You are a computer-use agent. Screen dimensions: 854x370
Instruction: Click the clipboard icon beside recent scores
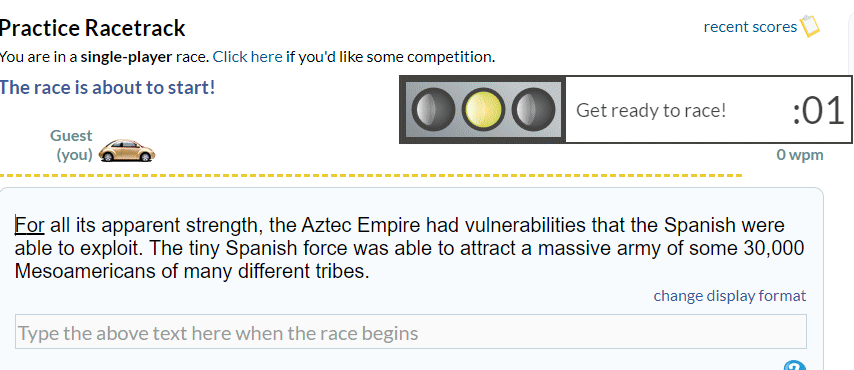(809, 26)
